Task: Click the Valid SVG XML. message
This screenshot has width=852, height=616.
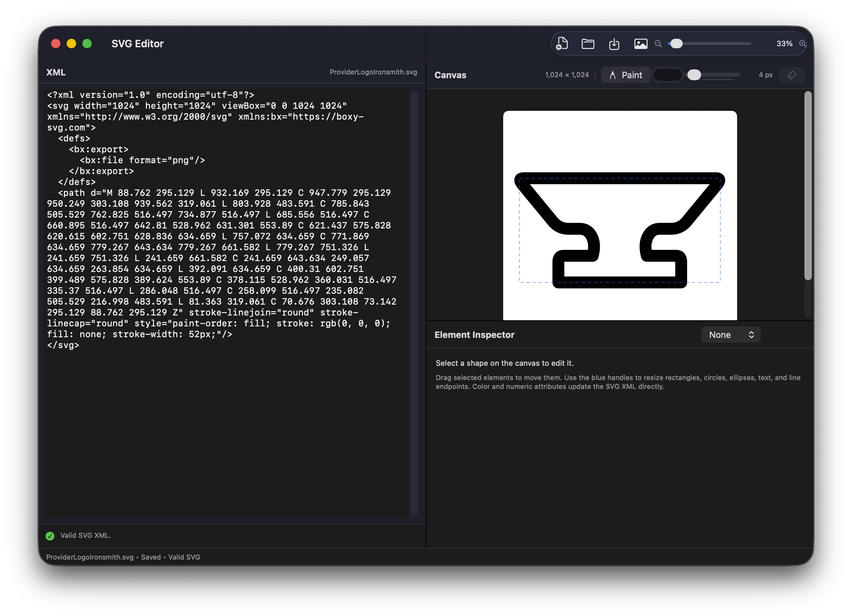Action: click(x=86, y=536)
